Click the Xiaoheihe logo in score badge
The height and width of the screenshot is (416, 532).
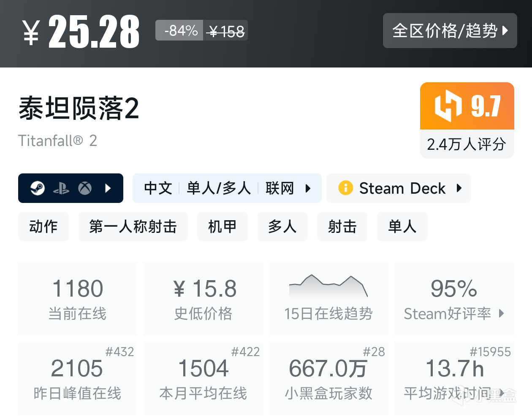(448, 106)
